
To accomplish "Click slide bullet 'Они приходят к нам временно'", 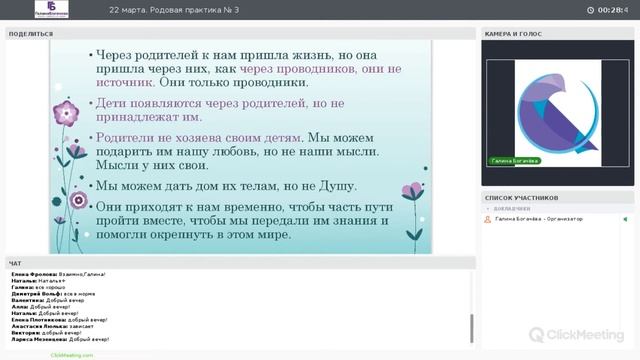I will [x=244, y=221].
